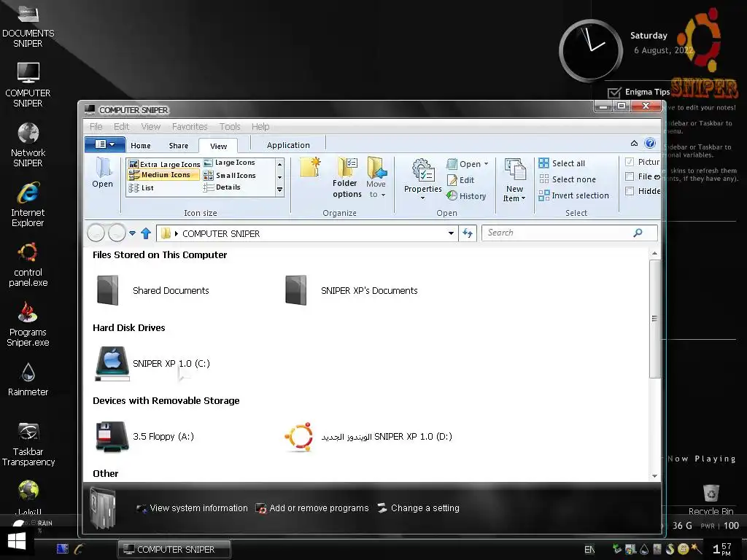Collapse the ribbon with the caret button
747x560 pixels.
(634, 143)
